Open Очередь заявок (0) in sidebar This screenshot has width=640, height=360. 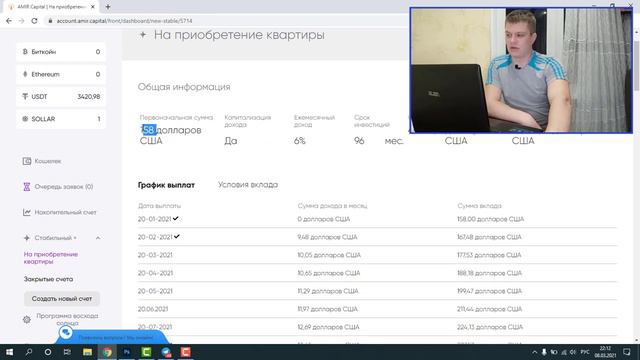[x=64, y=187]
